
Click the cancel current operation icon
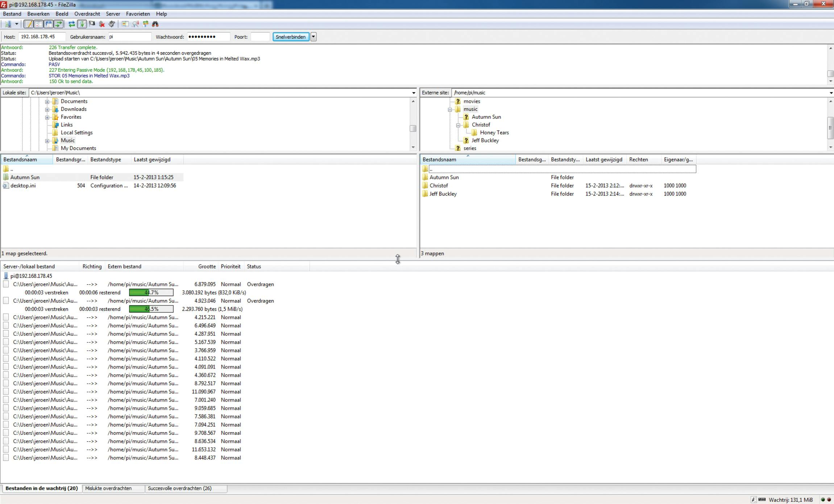92,24
